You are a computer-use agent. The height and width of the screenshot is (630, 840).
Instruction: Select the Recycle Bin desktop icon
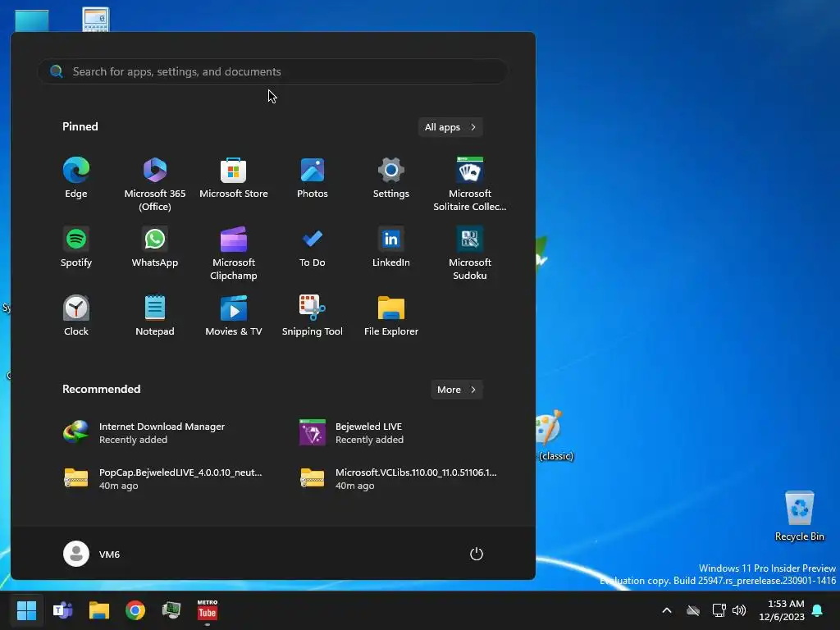click(x=799, y=517)
